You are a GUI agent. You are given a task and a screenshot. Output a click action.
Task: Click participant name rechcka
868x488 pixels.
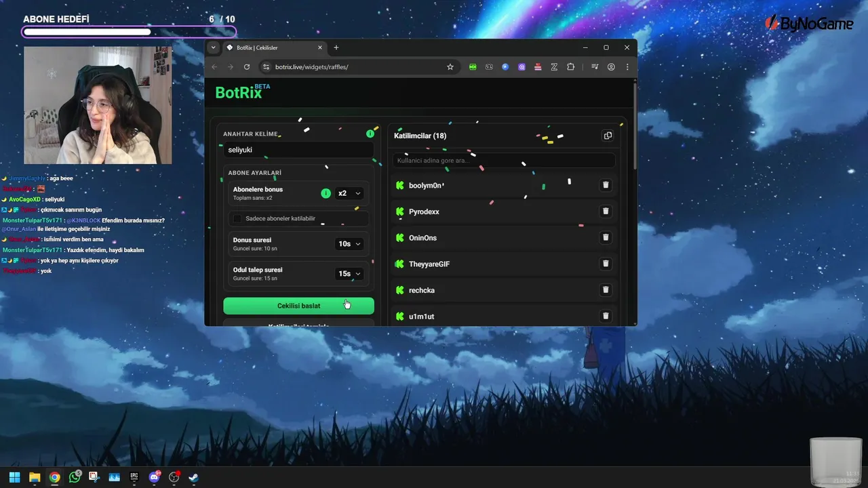tap(422, 290)
